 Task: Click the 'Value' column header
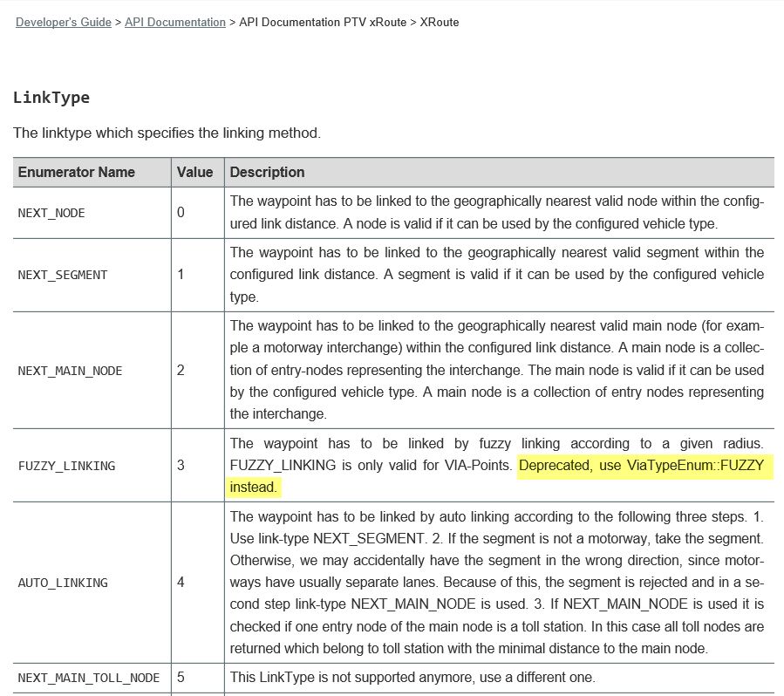(x=195, y=172)
